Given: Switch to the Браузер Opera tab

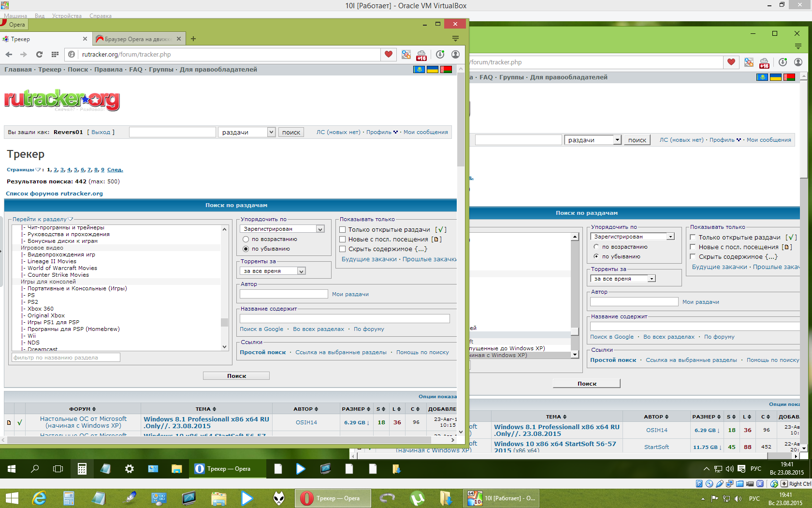Looking at the screenshot, I should [x=138, y=39].
